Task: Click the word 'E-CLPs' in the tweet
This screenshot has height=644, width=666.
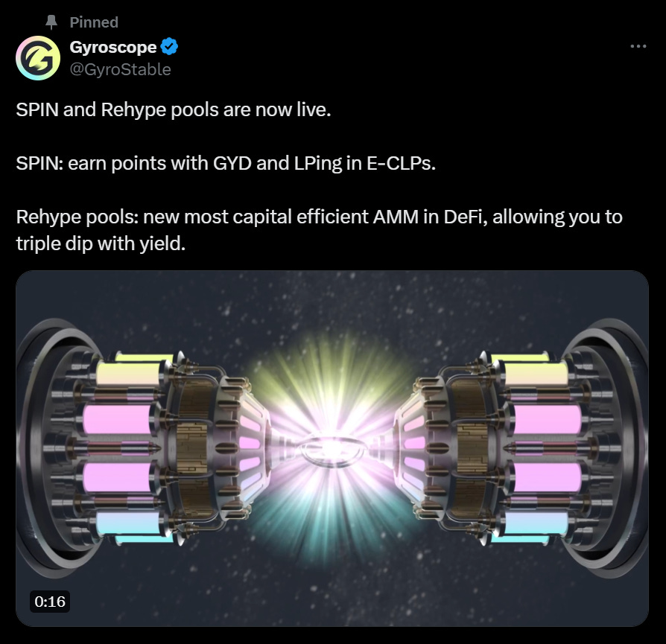Action: coord(401,163)
